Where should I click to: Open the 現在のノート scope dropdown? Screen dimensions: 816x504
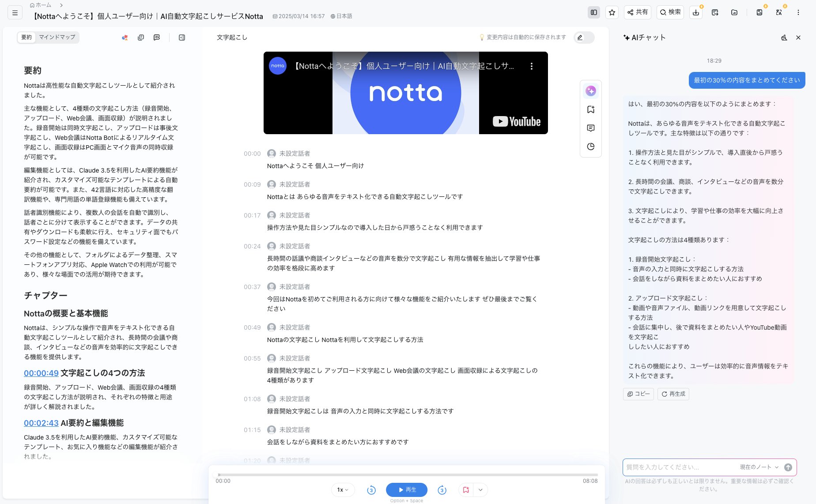759,467
